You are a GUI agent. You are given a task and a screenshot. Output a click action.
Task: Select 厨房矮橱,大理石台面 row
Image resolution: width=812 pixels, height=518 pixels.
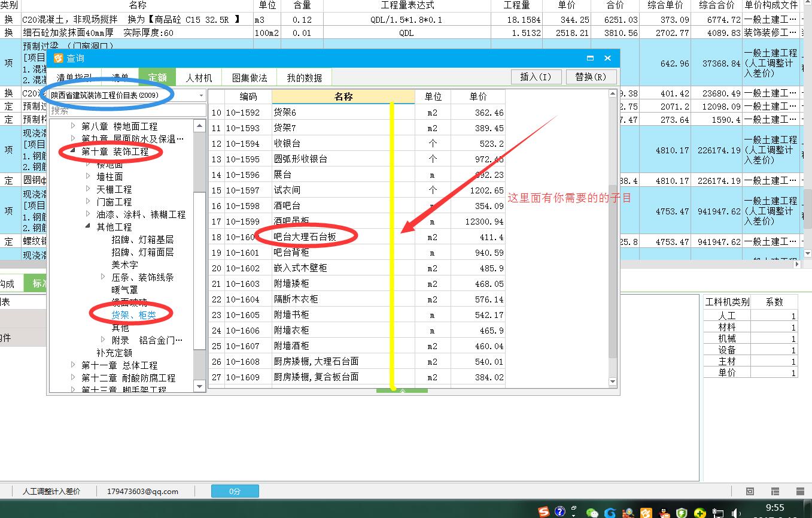click(357, 362)
